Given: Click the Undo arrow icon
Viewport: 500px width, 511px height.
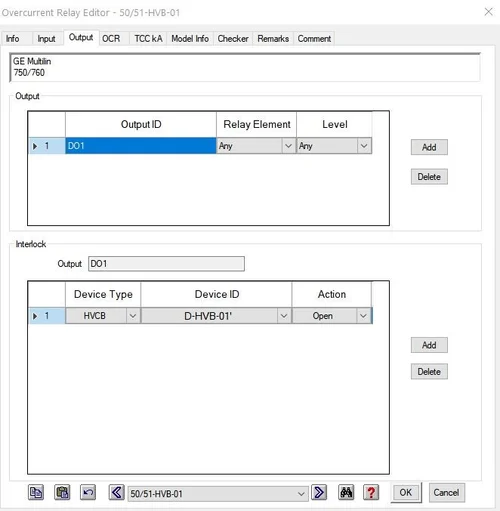Looking at the screenshot, I should (88, 492).
